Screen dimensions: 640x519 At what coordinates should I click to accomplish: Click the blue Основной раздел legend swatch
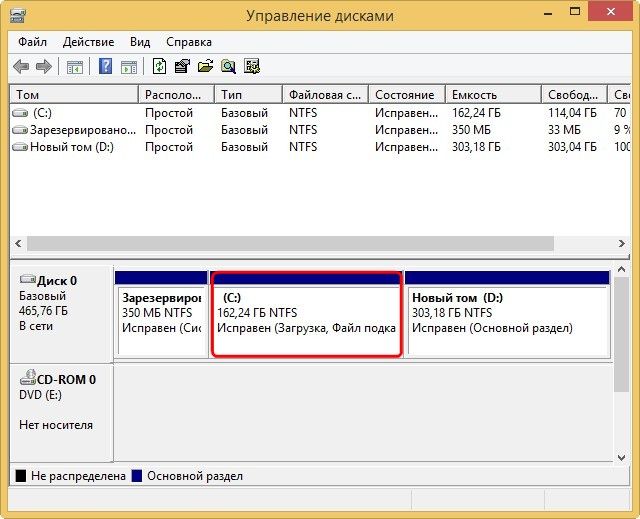pos(137,476)
